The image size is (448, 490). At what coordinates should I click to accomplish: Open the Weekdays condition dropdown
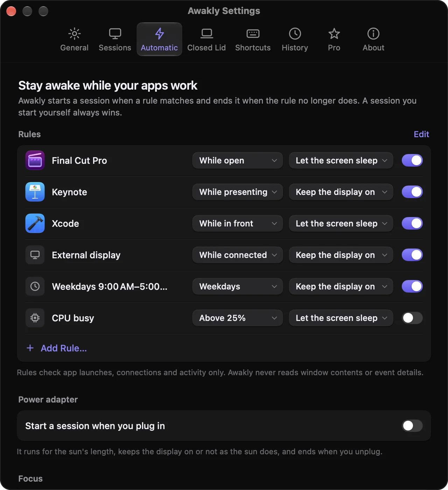[237, 286]
